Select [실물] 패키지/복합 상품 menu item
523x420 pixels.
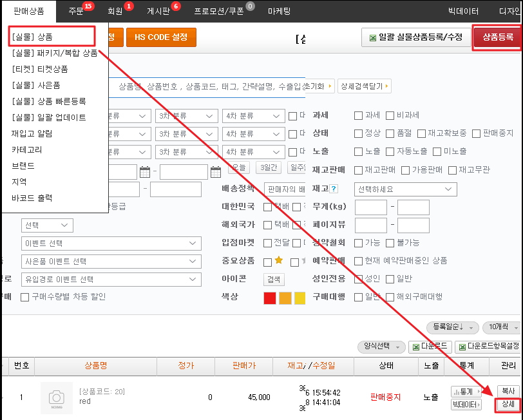55,53
